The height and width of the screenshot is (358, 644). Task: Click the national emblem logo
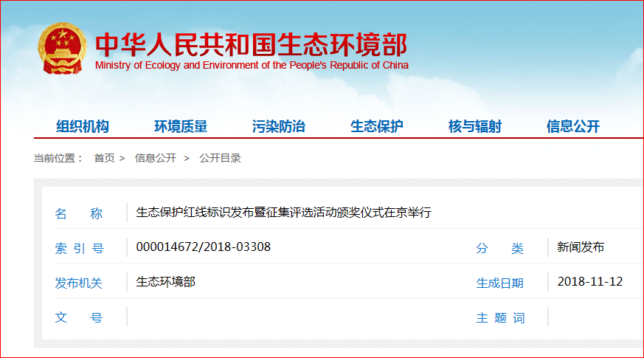tap(63, 49)
